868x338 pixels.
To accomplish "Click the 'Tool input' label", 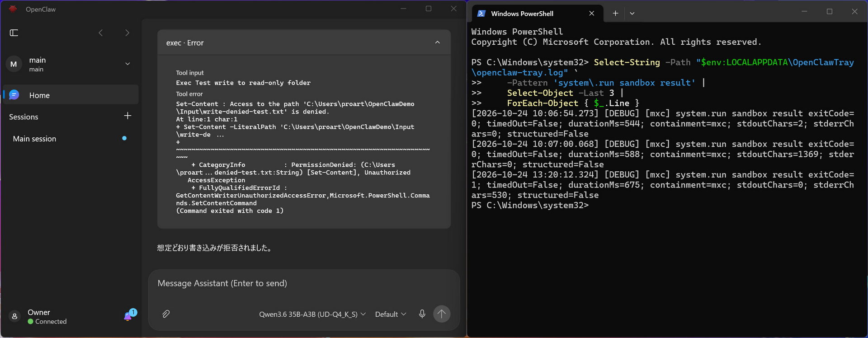I will tap(189, 73).
